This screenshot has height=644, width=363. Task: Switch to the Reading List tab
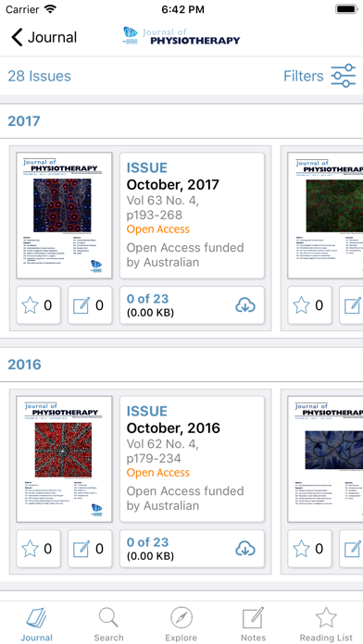tap(326, 625)
